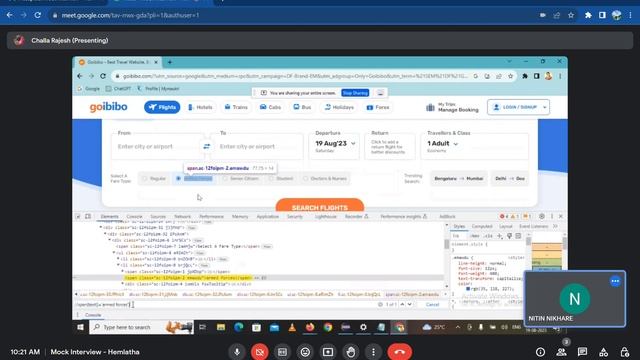Cancel the DevTools search bar

[432, 304]
